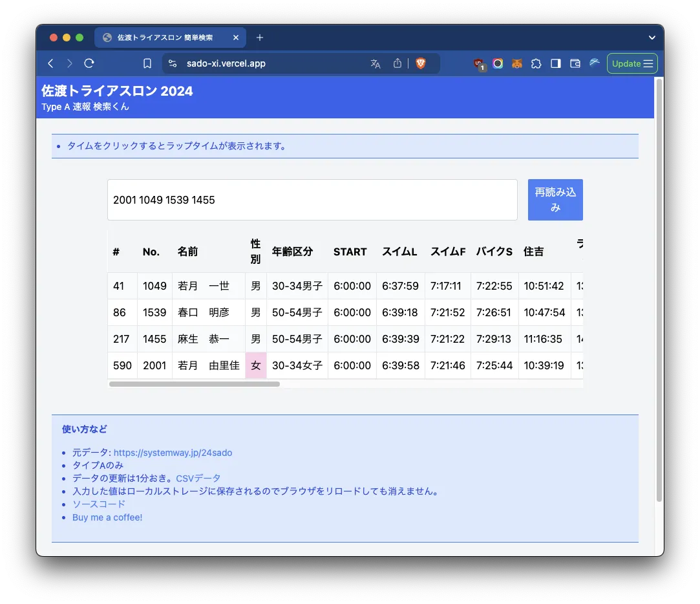Enable Brave Shields for this site

(x=421, y=63)
